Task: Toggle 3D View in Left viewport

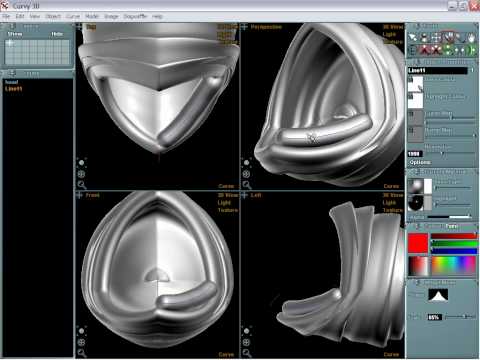Action: (x=393, y=195)
